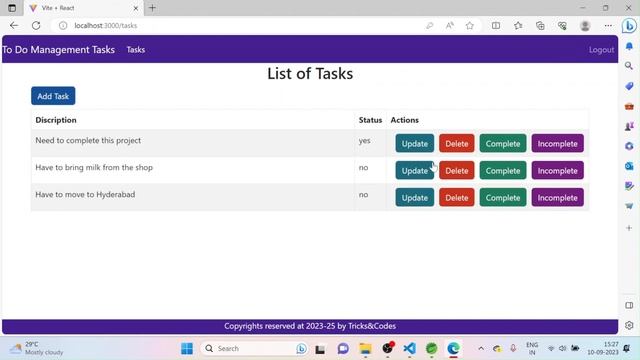Click the Status column header
The height and width of the screenshot is (360, 640).
(370, 120)
